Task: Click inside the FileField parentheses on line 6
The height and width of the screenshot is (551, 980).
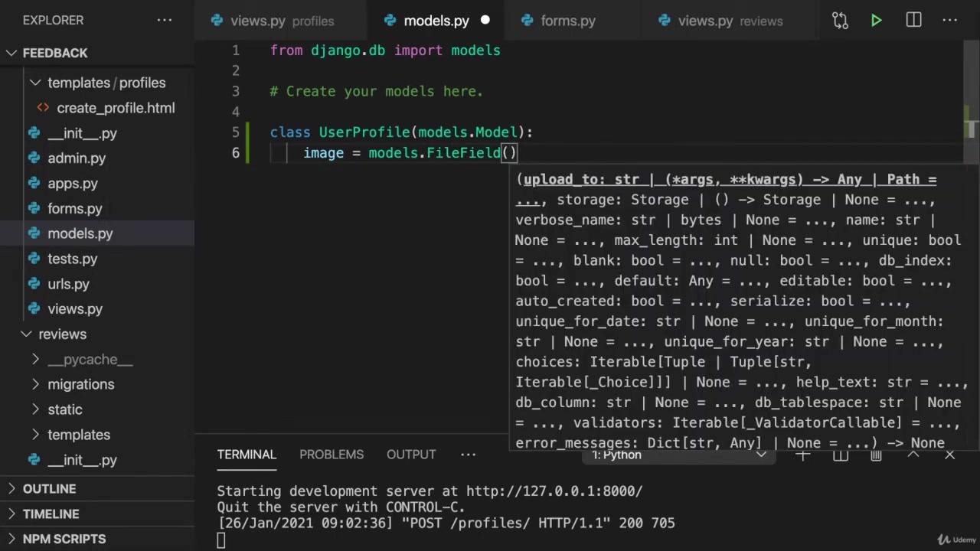Action: click(510, 153)
